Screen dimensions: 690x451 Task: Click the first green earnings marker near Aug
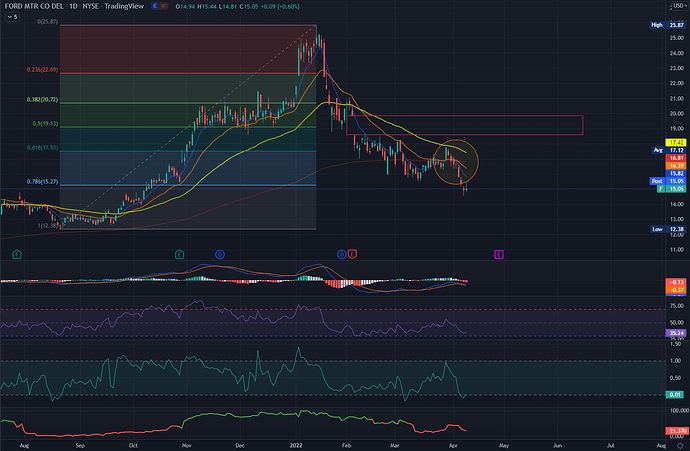tap(17, 254)
